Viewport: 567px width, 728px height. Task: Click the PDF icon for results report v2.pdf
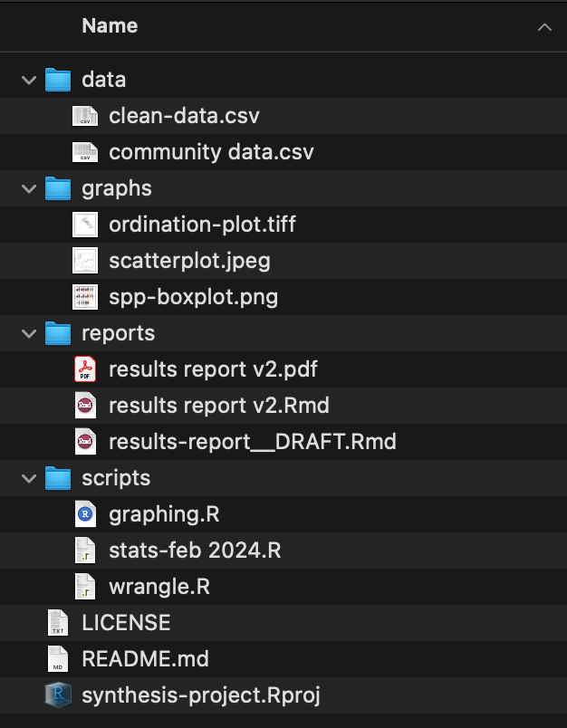pyautogui.click(x=84, y=369)
